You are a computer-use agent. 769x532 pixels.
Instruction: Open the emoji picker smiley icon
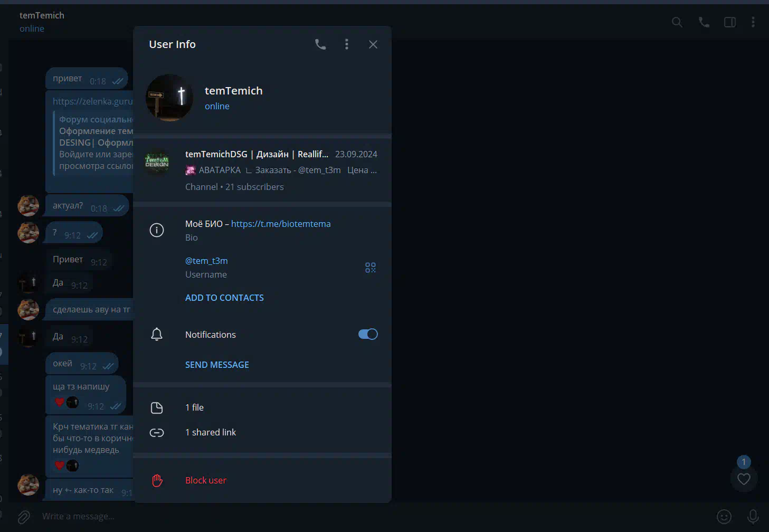[x=724, y=517]
